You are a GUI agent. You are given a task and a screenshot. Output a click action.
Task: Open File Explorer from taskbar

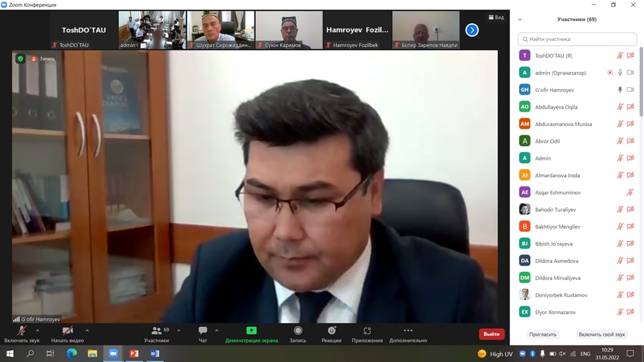point(92,353)
